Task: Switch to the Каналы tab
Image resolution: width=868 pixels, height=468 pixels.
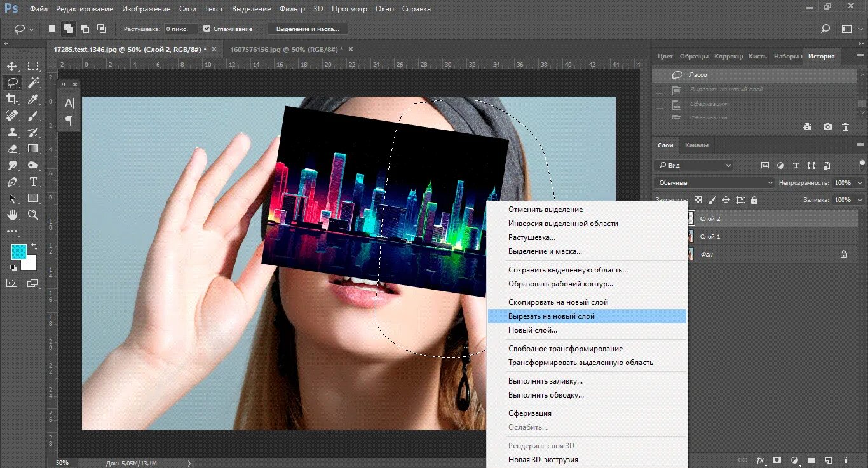Action: tap(696, 145)
